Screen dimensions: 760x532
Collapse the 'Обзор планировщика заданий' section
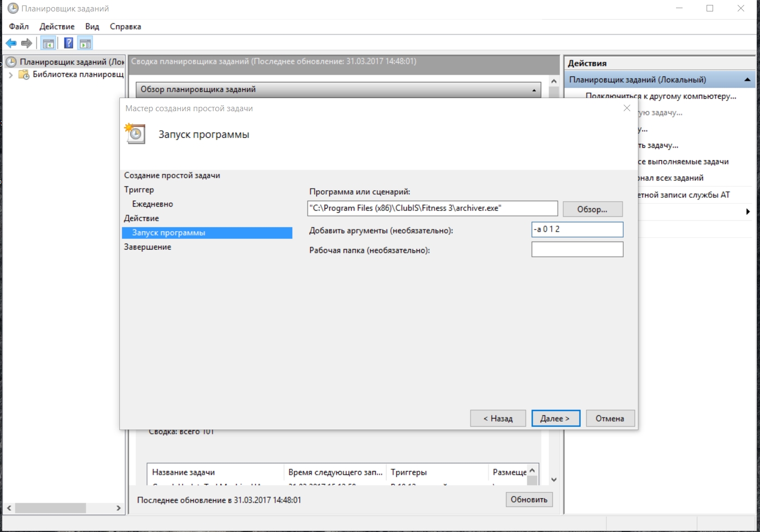pyautogui.click(x=534, y=90)
